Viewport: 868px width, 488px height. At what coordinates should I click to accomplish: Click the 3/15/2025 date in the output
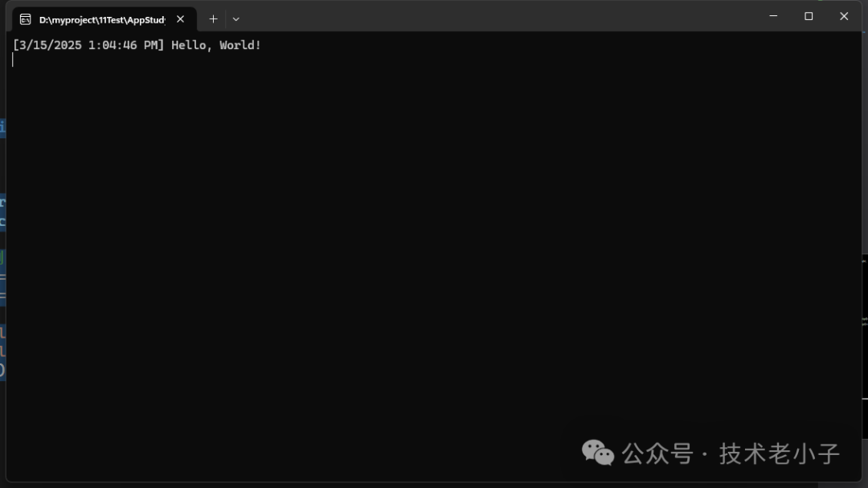(x=51, y=45)
